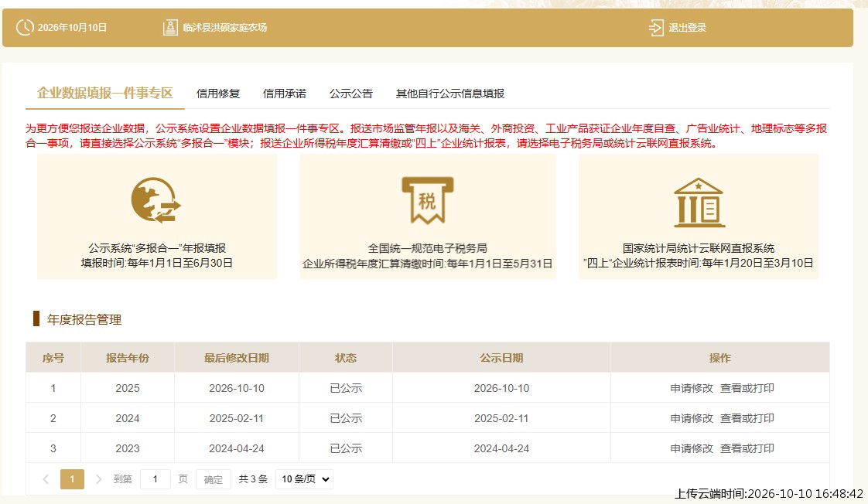The height and width of the screenshot is (504, 868).
Task: Click 申请修改 for the 2024 report
Action: 692,418
